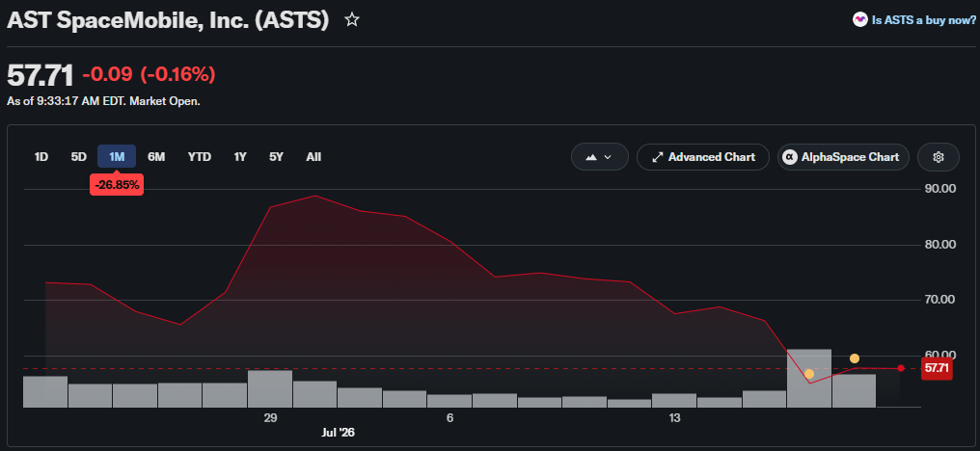Open chart type dropdown chevron
The height and width of the screenshot is (451, 980).
608,157
